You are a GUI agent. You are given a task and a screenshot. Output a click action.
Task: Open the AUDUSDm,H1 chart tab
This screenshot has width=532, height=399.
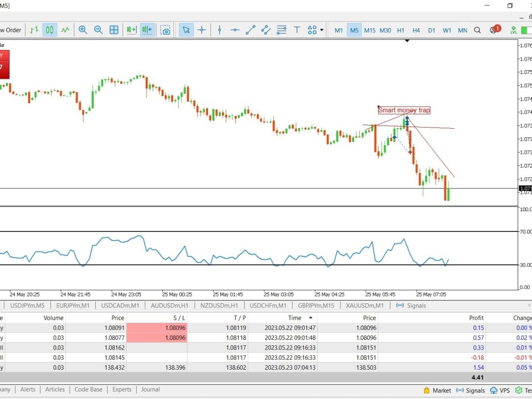click(170, 305)
